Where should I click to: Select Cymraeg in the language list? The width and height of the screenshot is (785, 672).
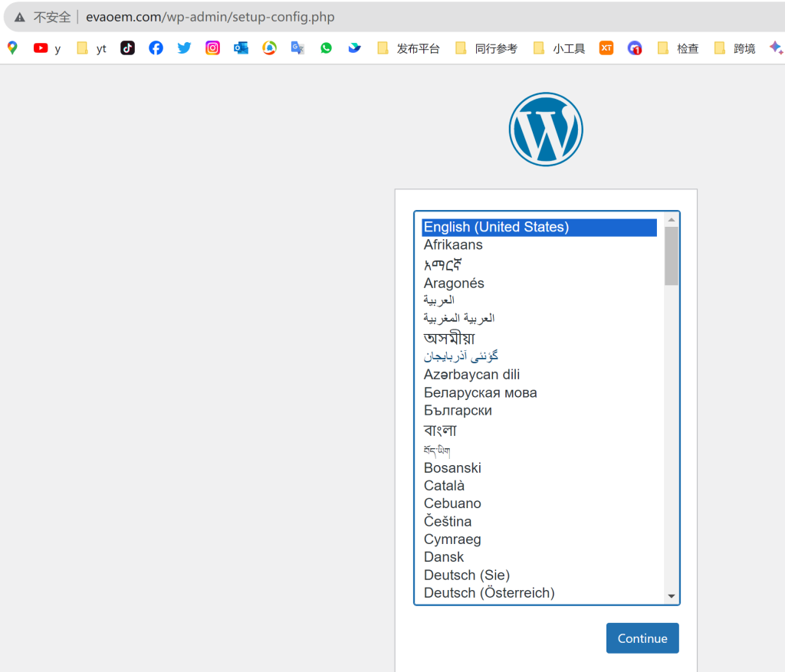tap(539, 539)
